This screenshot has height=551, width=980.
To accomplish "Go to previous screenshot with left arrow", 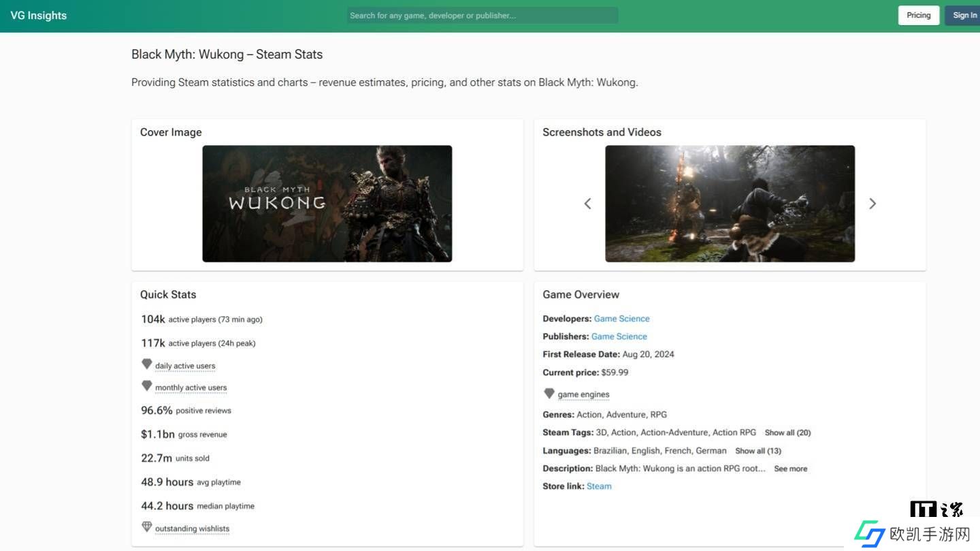I will click(x=587, y=204).
